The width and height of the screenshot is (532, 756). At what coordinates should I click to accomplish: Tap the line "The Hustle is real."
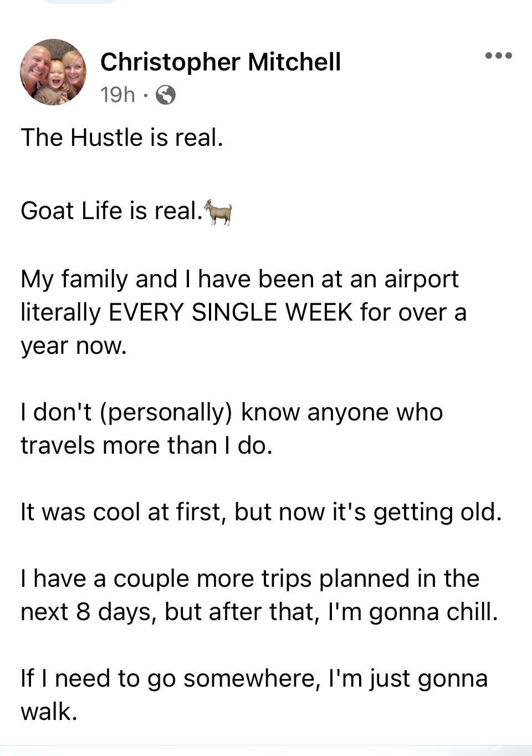click(122, 137)
